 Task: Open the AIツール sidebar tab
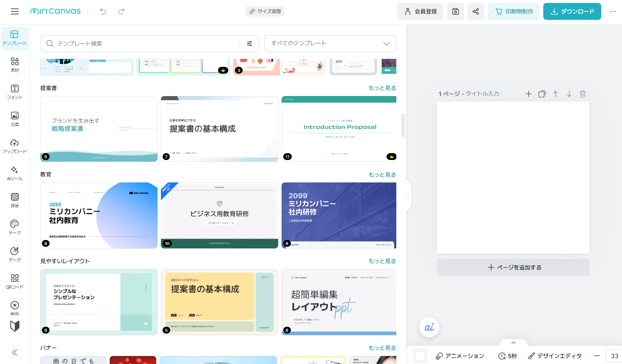[15, 174]
